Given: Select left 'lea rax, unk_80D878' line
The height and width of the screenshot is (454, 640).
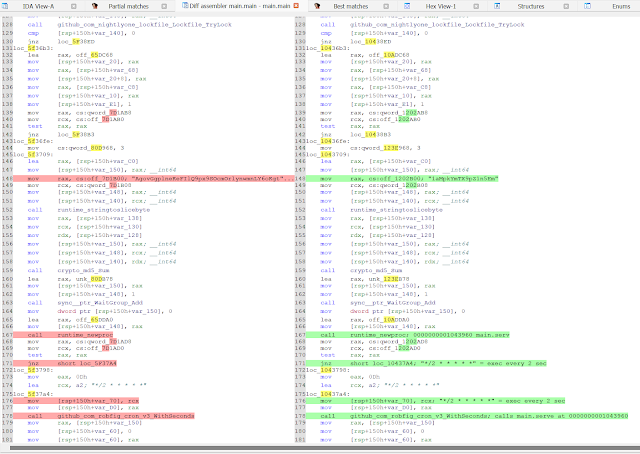Looking at the screenshot, I should [x=70, y=279].
